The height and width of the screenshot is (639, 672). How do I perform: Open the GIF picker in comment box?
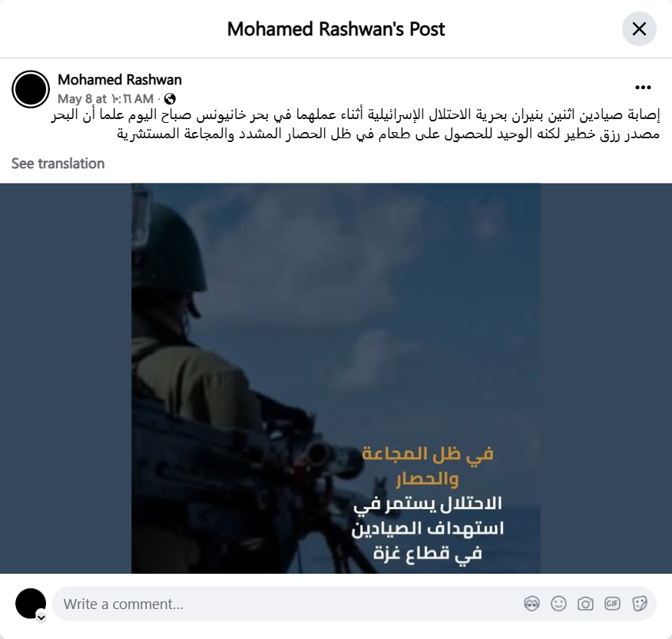point(612,604)
